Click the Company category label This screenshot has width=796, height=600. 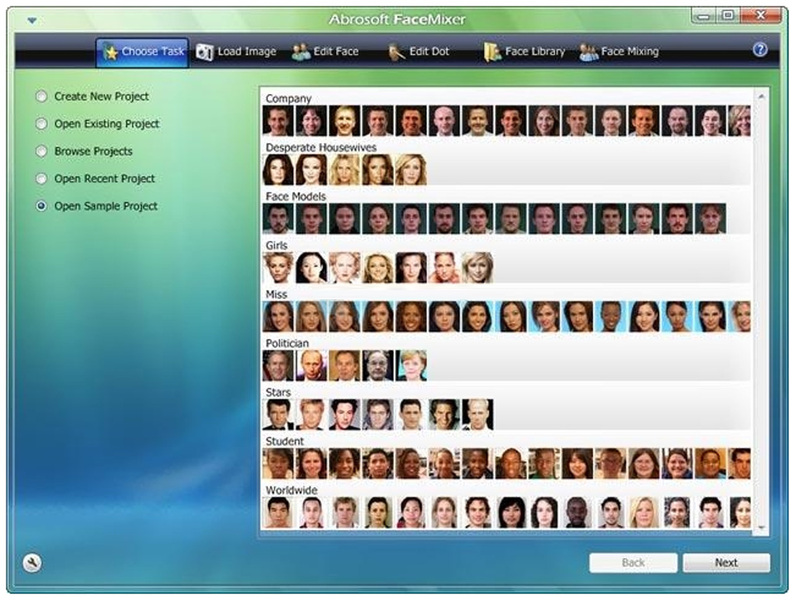(288, 98)
